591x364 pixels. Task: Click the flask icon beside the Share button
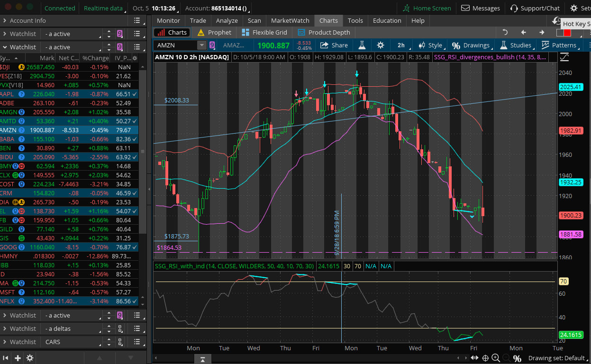(x=362, y=45)
